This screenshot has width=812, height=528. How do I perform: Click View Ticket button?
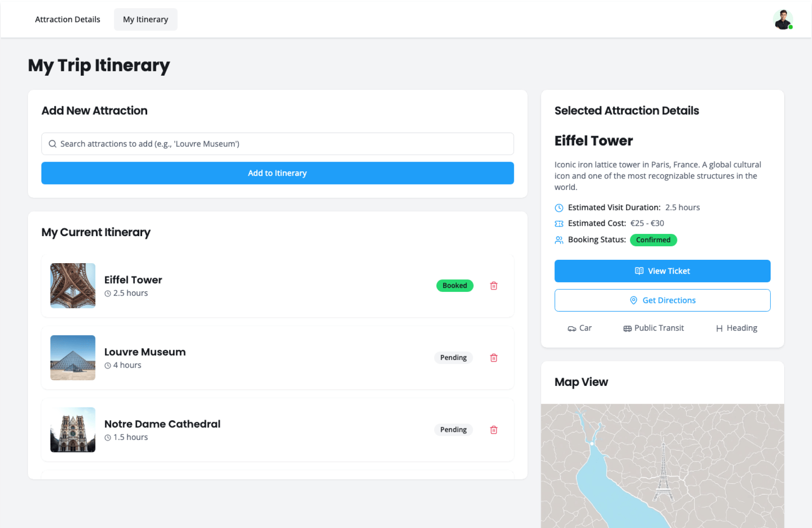point(662,271)
